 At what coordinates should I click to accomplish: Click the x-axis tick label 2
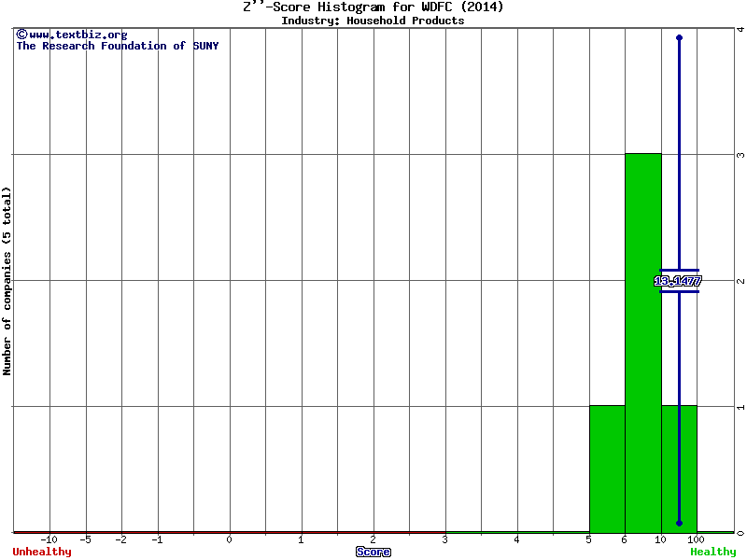(373, 539)
